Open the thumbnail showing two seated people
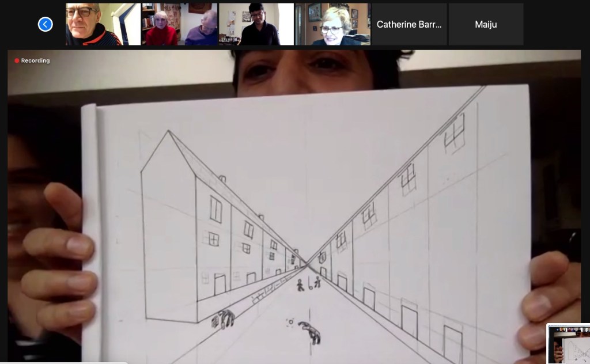 180,24
